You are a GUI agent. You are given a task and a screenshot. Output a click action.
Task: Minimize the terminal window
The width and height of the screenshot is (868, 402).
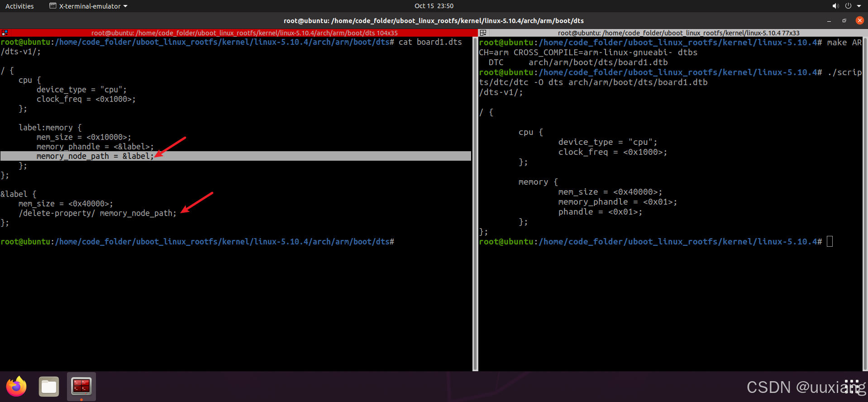click(829, 21)
